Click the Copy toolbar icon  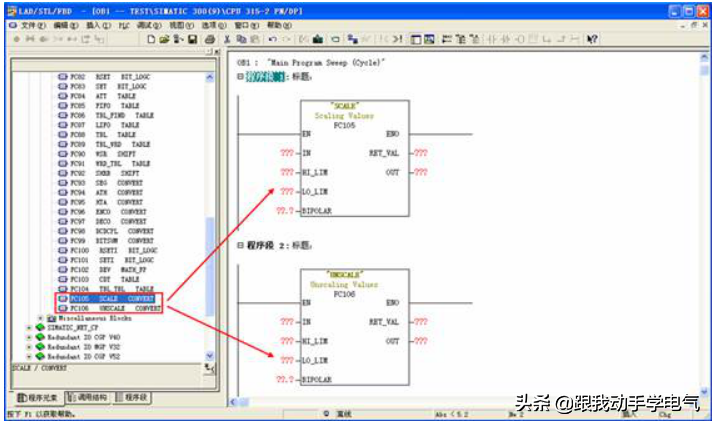(242, 40)
